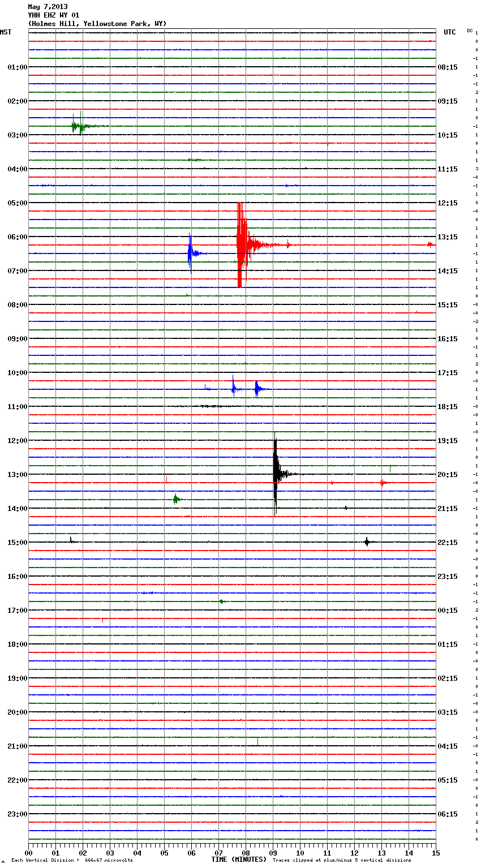481x868 pixels.
Task: Click the green event below 13:00 row
Action: click(x=176, y=499)
